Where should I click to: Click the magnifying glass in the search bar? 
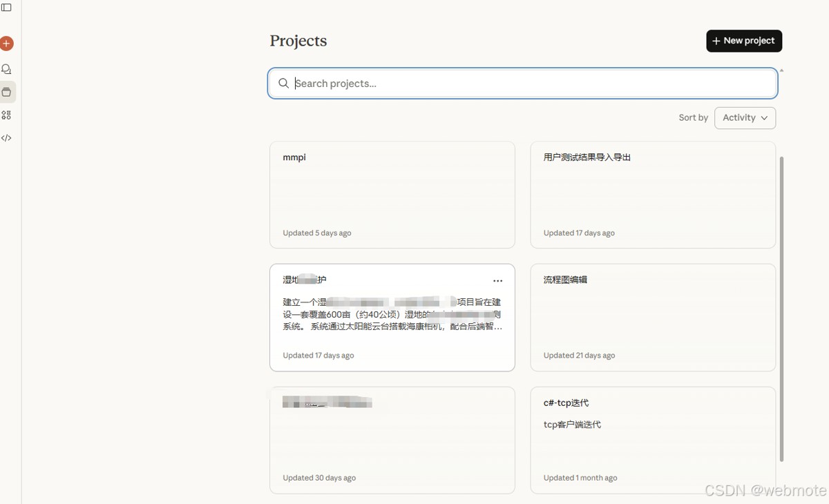283,83
